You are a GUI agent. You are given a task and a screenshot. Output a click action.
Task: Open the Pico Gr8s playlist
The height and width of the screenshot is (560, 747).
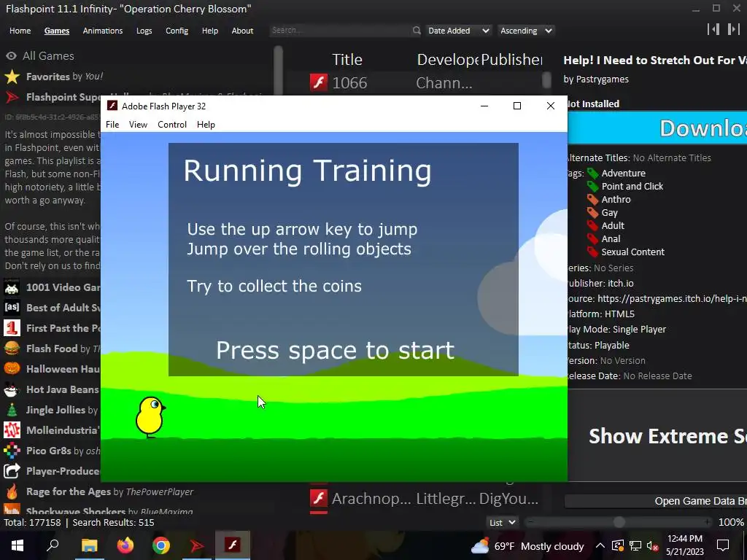(52, 451)
